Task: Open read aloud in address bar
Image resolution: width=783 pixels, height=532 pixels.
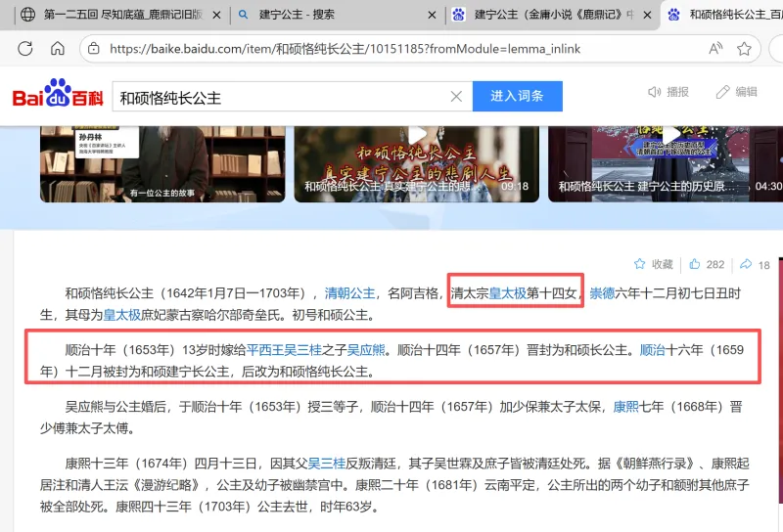Action: pos(715,48)
